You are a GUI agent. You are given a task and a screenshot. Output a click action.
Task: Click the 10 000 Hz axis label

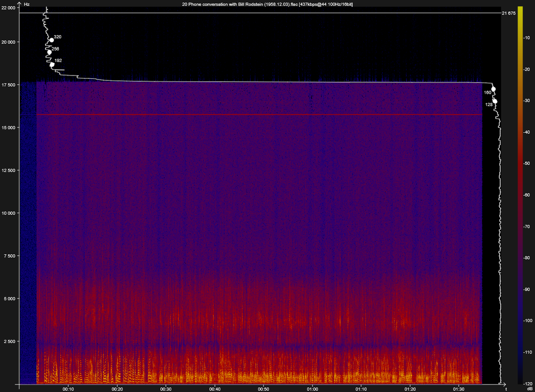coord(8,213)
